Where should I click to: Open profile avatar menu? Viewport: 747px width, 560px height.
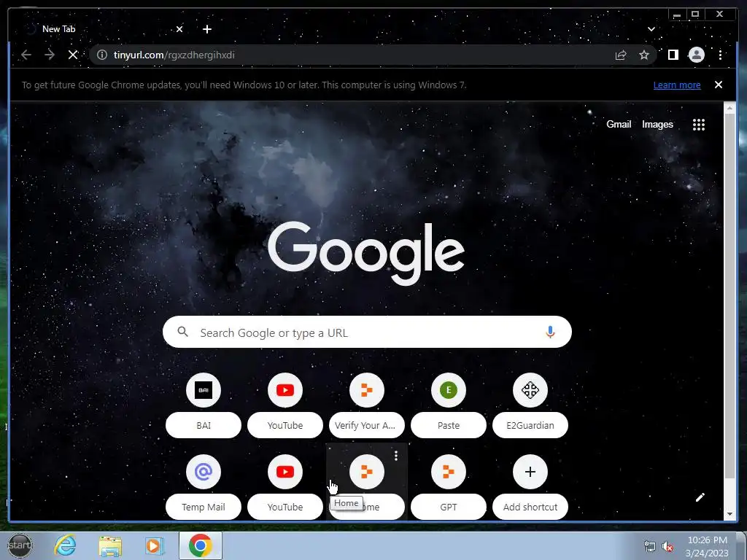tap(697, 55)
